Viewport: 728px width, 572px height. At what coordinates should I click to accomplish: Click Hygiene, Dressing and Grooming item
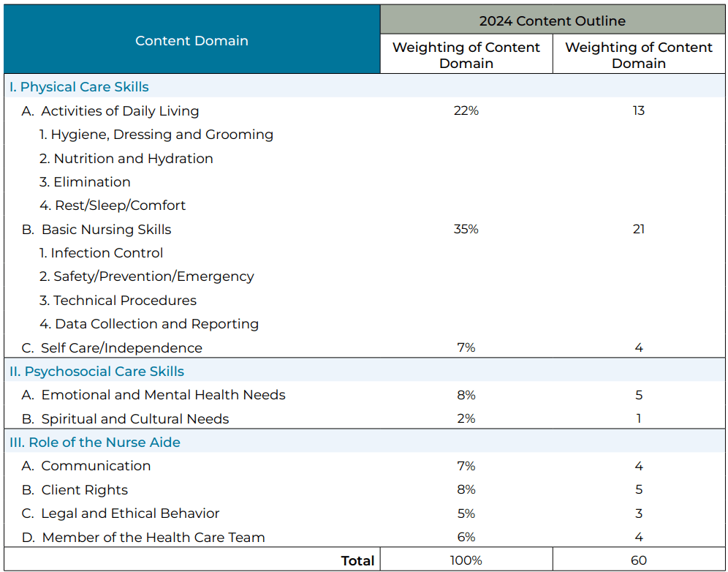[x=156, y=135]
